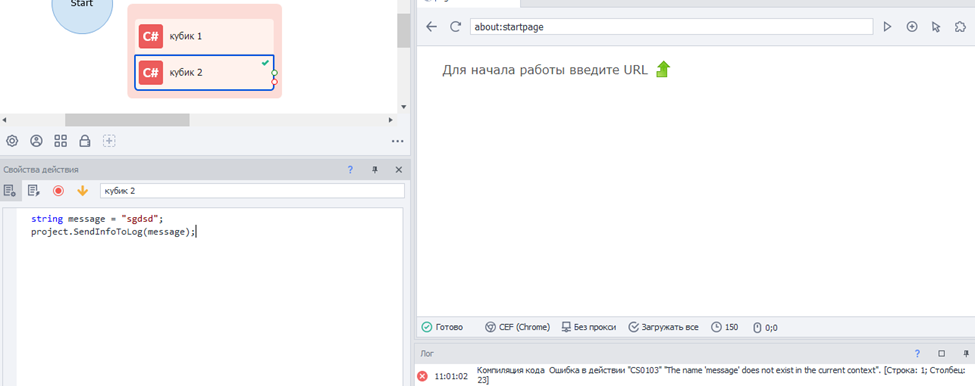Viewport: 975px width, 386px height.
Task: Pin the Свойства действия panel
Action: tap(374, 170)
